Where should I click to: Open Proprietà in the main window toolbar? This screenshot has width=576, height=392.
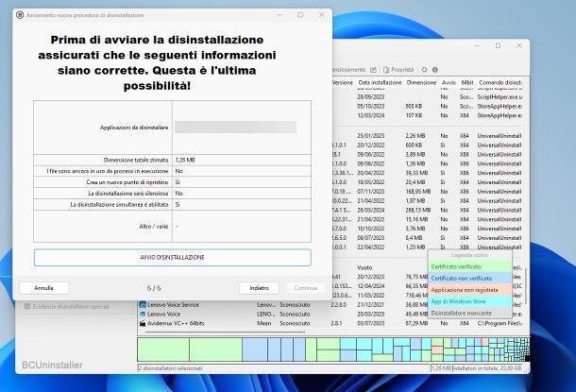[x=398, y=70]
